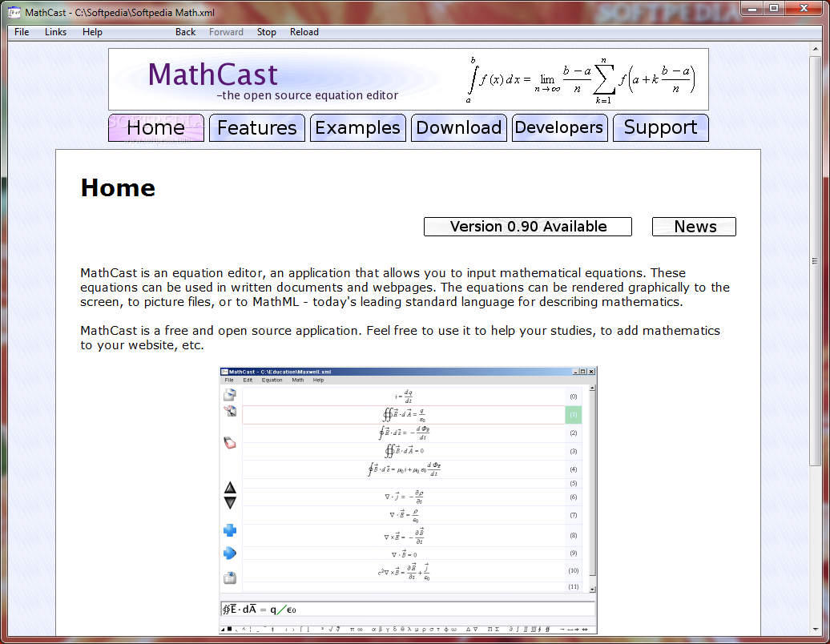This screenshot has height=644, width=830.
Task: Click the eraser icon in the embedded screenshot
Action: tap(230, 443)
